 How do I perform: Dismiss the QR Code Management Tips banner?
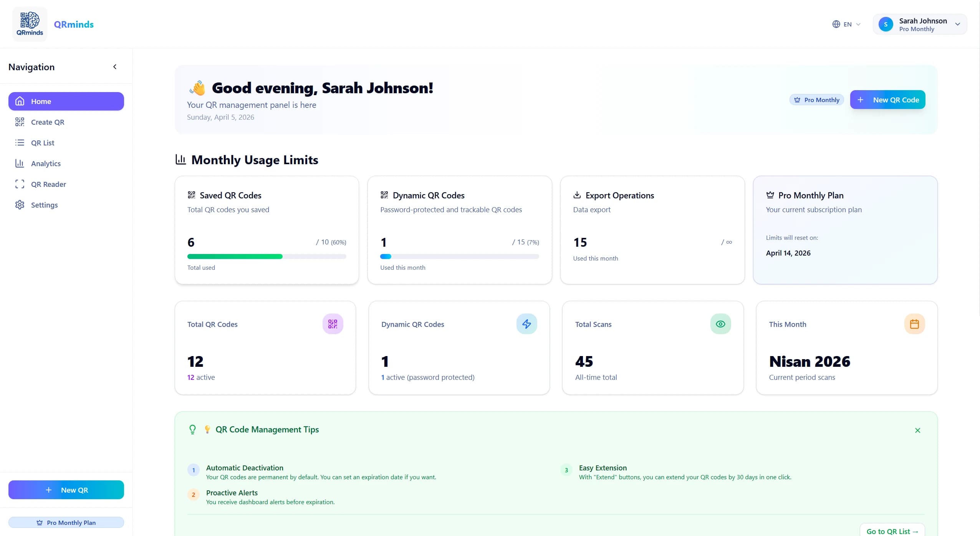coord(918,430)
